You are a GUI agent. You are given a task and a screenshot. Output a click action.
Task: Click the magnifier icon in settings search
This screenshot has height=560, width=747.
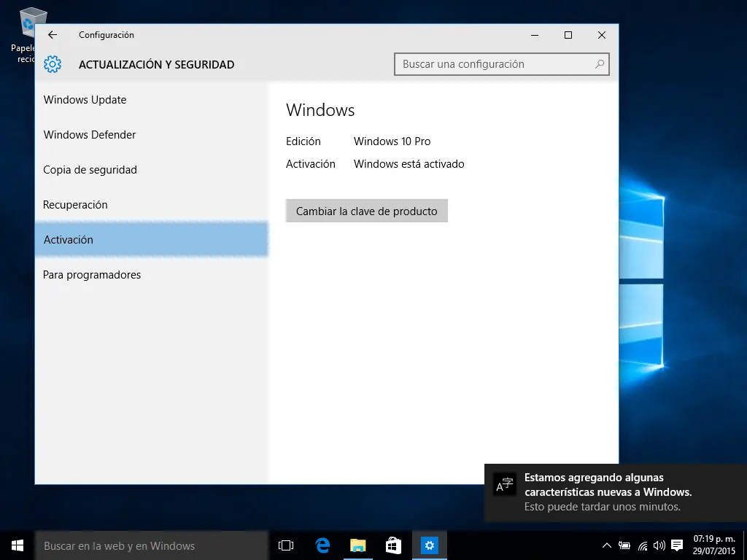pyautogui.click(x=600, y=64)
